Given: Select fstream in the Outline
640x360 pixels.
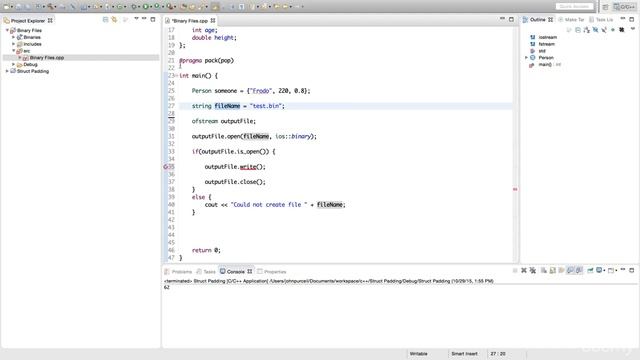Looking at the screenshot, I should coord(547,44).
